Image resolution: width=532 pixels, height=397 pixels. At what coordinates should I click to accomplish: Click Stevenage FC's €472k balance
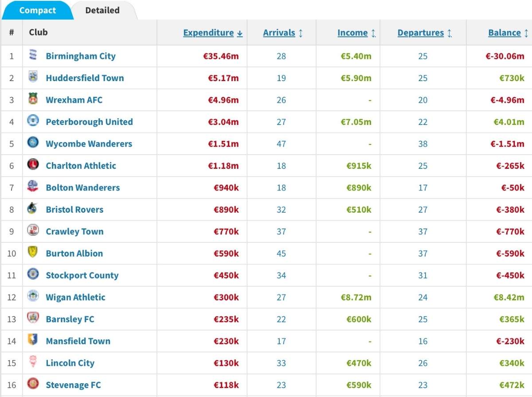click(512, 385)
